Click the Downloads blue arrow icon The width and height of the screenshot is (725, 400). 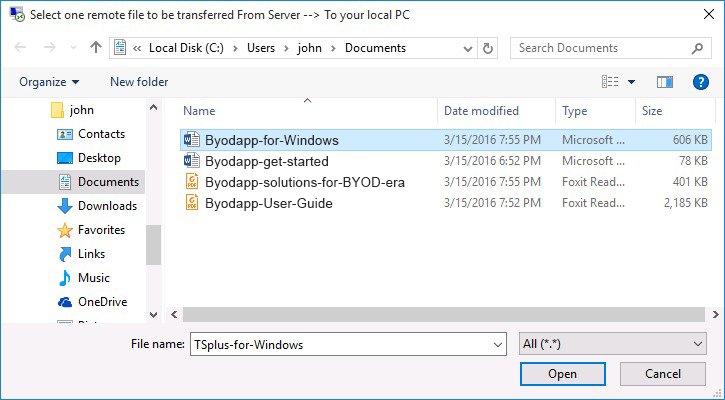(x=65, y=206)
